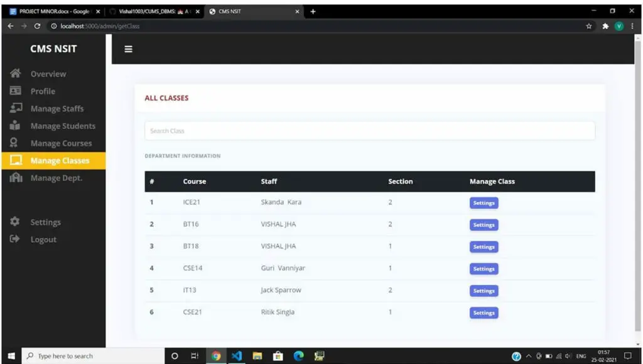Screen dimensions: 643x364
Task: Open Settings for the IT13 class
Action: 484,291
